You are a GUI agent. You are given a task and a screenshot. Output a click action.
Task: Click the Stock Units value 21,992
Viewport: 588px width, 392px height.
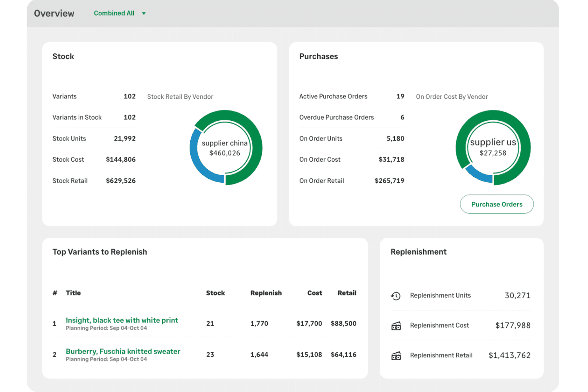(125, 139)
